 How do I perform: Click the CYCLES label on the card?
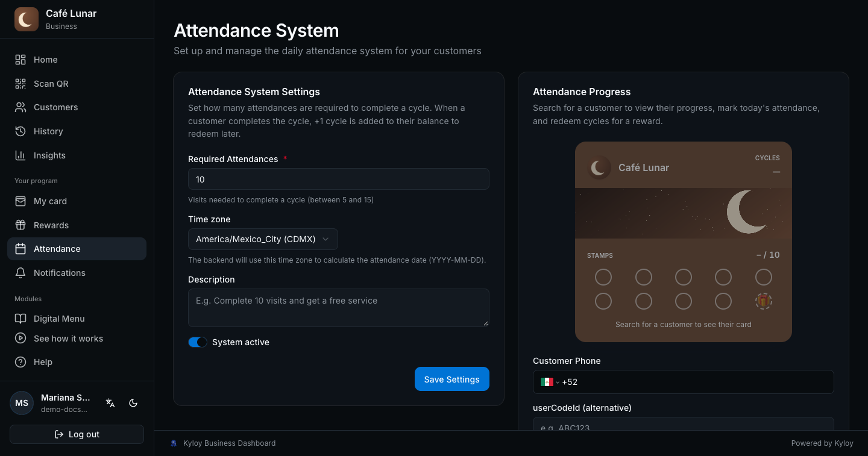(767, 158)
